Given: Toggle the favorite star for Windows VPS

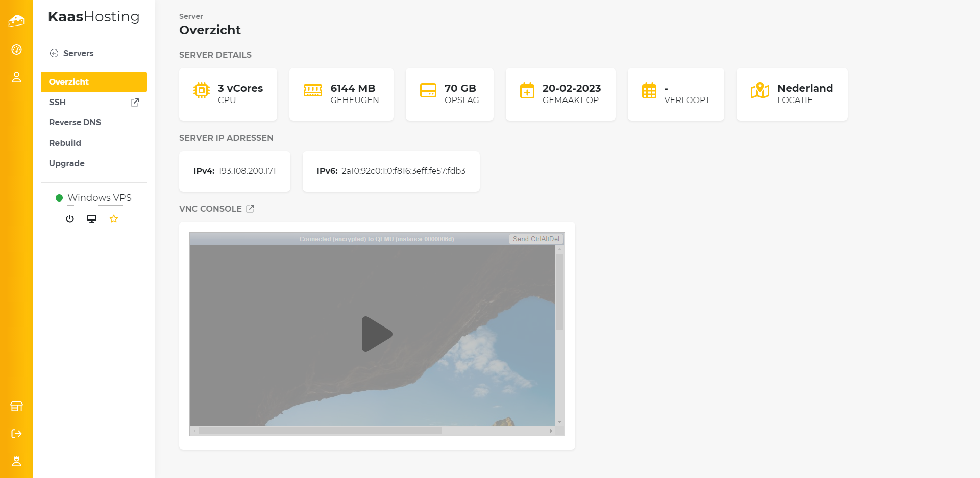Looking at the screenshot, I should pos(114,219).
